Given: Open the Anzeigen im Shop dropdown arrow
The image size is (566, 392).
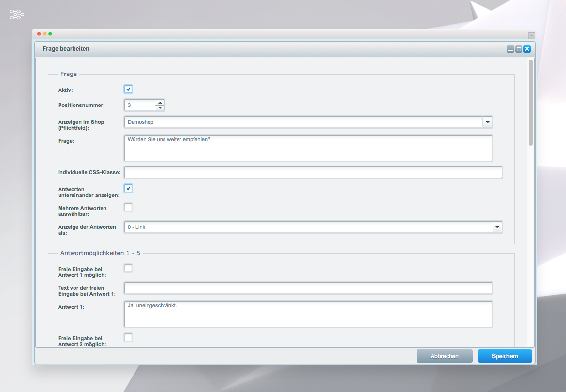Looking at the screenshot, I should pyautogui.click(x=487, y=122).
